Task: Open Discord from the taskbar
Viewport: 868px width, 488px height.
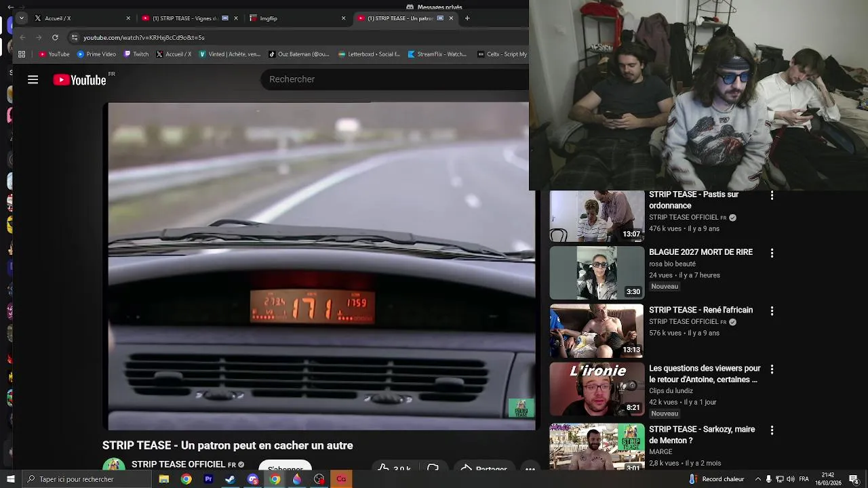Action: tap(253, 479)
